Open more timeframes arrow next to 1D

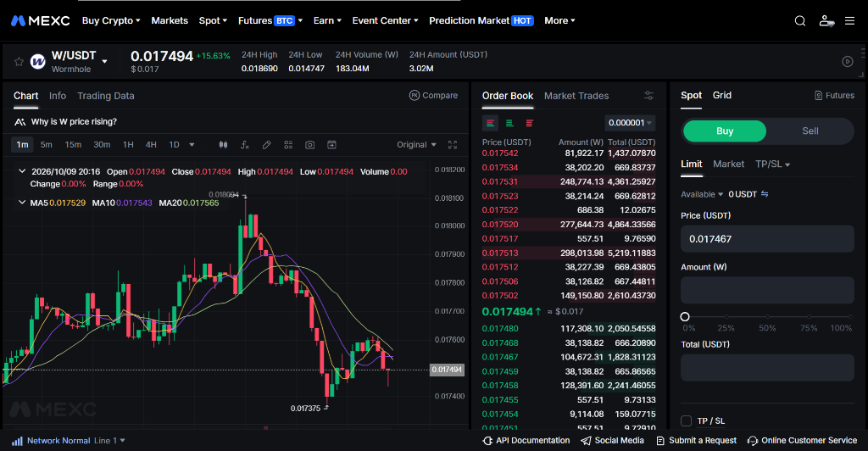click(x=192, y=144)
